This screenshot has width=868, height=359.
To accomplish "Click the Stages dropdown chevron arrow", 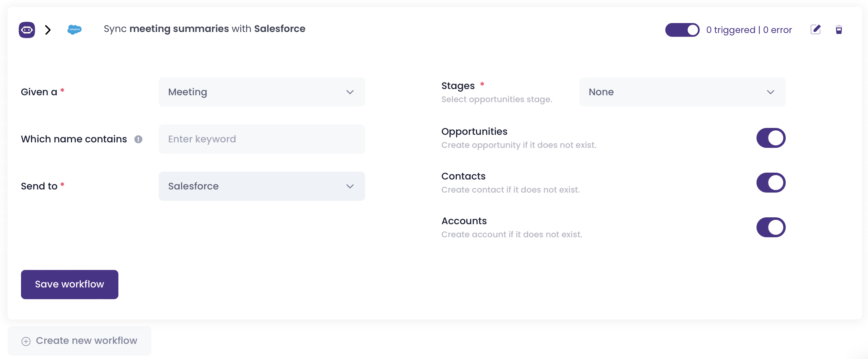I will [x=770, y=92].
